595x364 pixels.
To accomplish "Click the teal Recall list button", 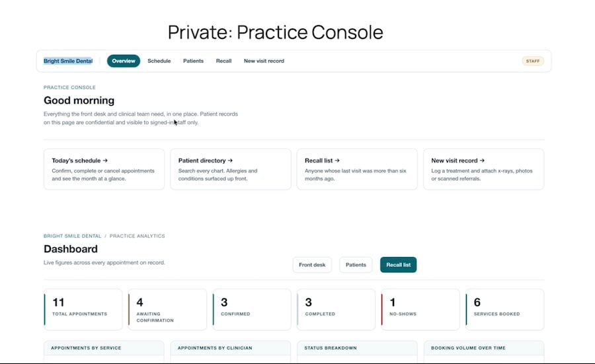I will pyautogui.click(x=398, y=265).
